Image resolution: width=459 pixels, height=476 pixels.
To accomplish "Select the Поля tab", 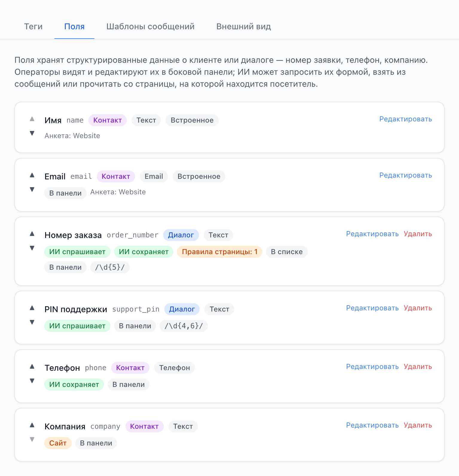I will tap(74, 27).
